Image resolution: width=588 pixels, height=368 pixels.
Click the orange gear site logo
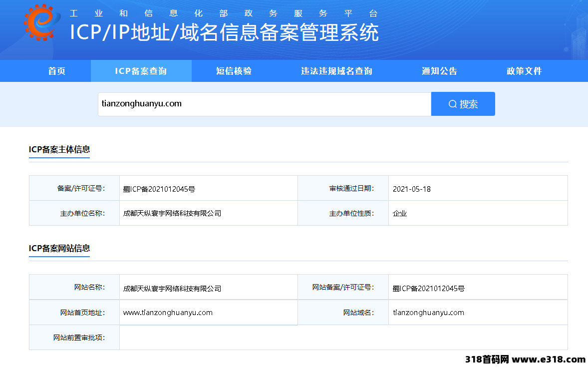[41, 22]
